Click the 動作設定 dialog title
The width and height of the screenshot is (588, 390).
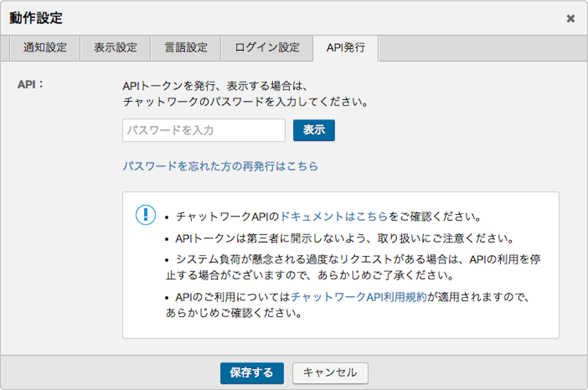tap(36, 18)
